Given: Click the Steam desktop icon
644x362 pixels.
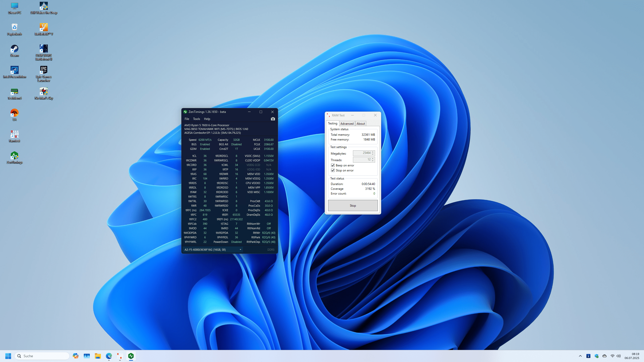Looking at the screenshot, I should pyautogui.click(x=14, y=49).
